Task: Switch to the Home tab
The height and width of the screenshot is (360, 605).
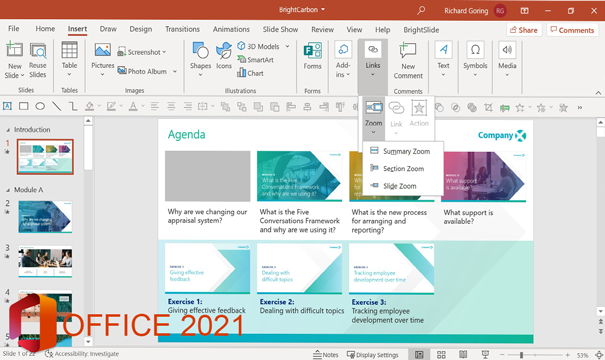Action: (45, 29)
